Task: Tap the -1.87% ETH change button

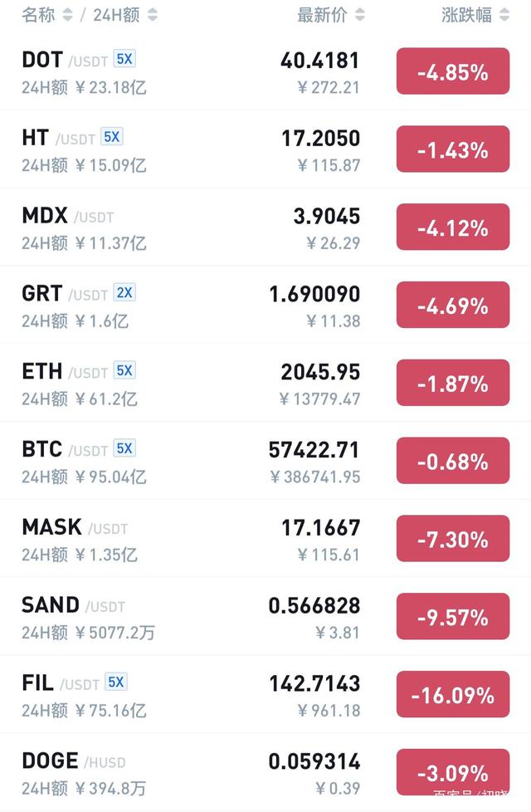Action: 453,383
